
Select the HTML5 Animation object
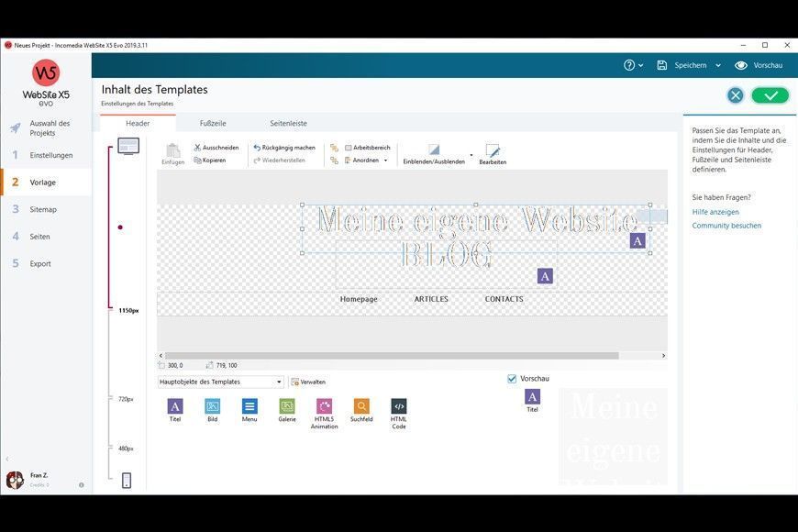click(x=324, y=405)
